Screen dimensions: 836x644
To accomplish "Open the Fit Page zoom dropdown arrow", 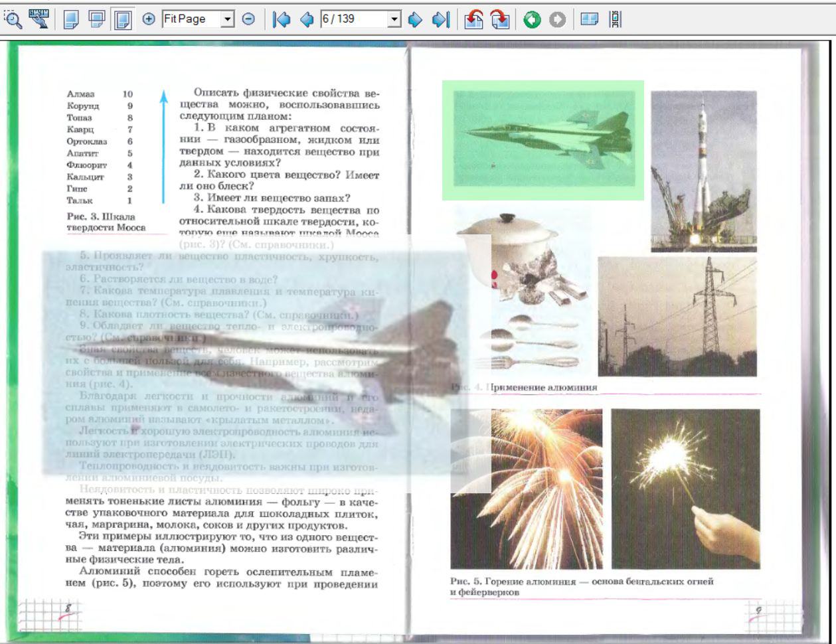I will point(228,20).
